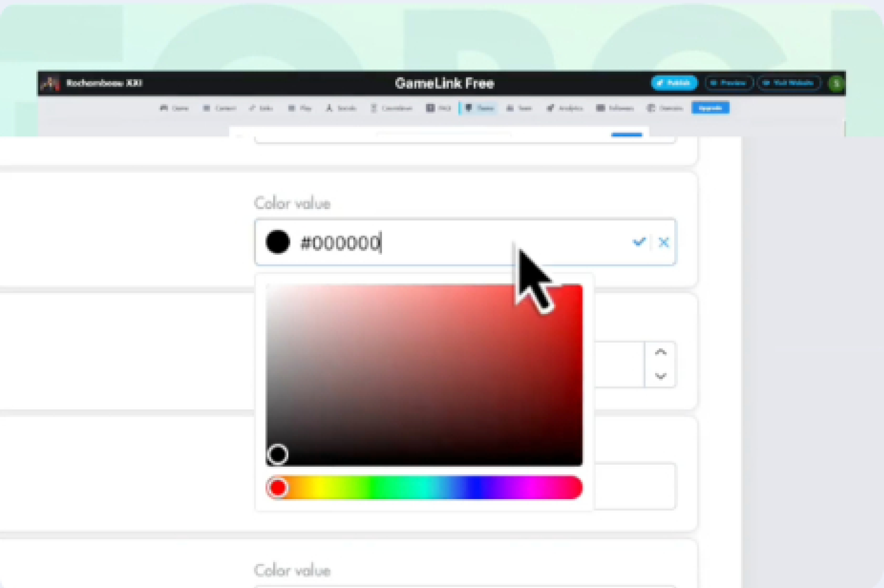The height and width of the screenshot is (588, 884).
Task: Cancel color edit with the X icon
Action: 664,243
